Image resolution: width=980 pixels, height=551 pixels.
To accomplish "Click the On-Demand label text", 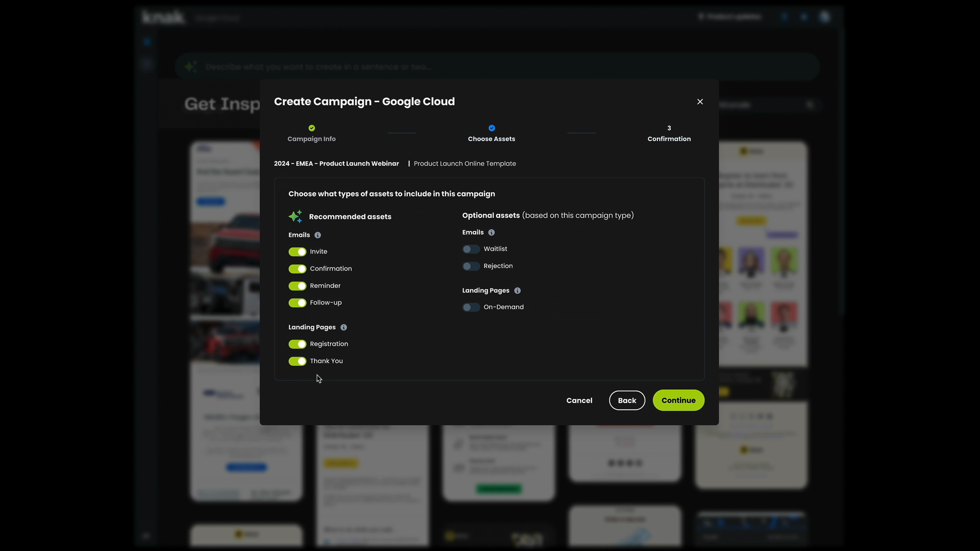I will tap(504, 307).
